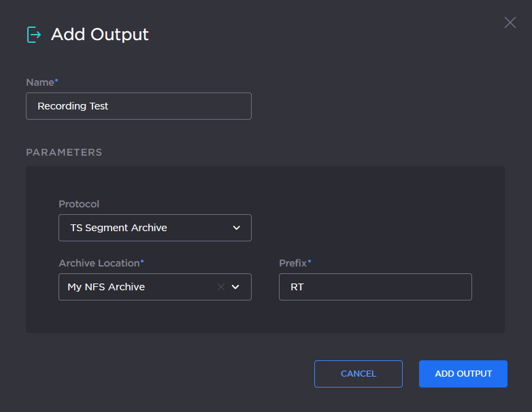This screenshot has height=412, width=532.
Task: Close the Add Output dialog
Action: click(x=510, y=22)
